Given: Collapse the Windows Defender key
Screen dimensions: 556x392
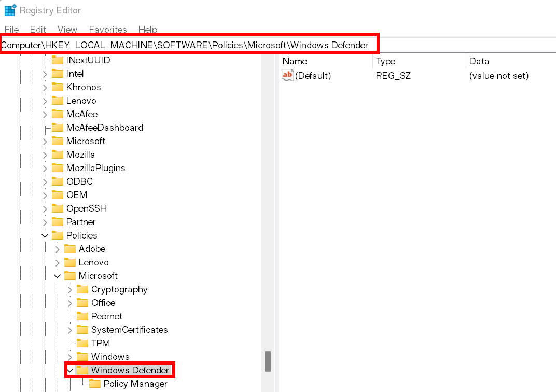Looking at the screenshot, I should tap(70, 370).
